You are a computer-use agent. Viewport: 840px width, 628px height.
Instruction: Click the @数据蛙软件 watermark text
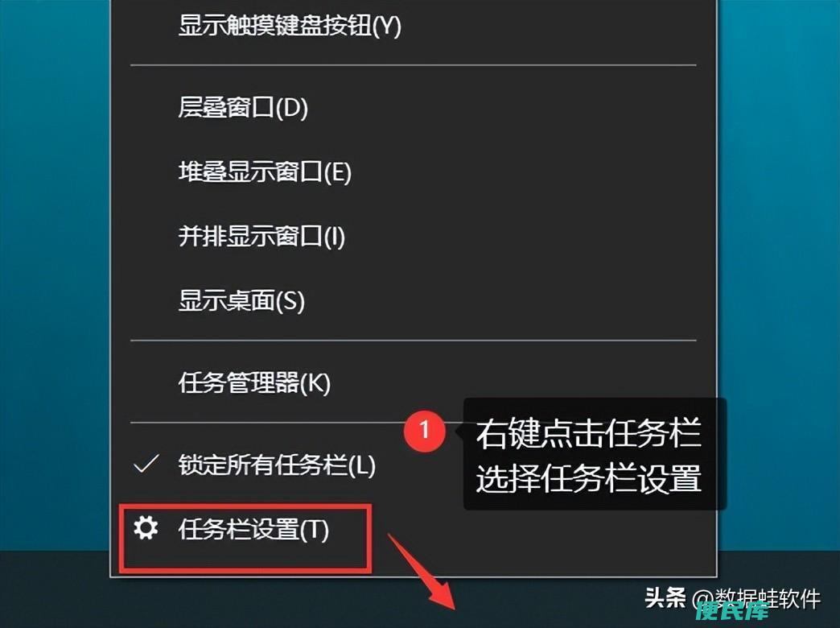point(756,598)
